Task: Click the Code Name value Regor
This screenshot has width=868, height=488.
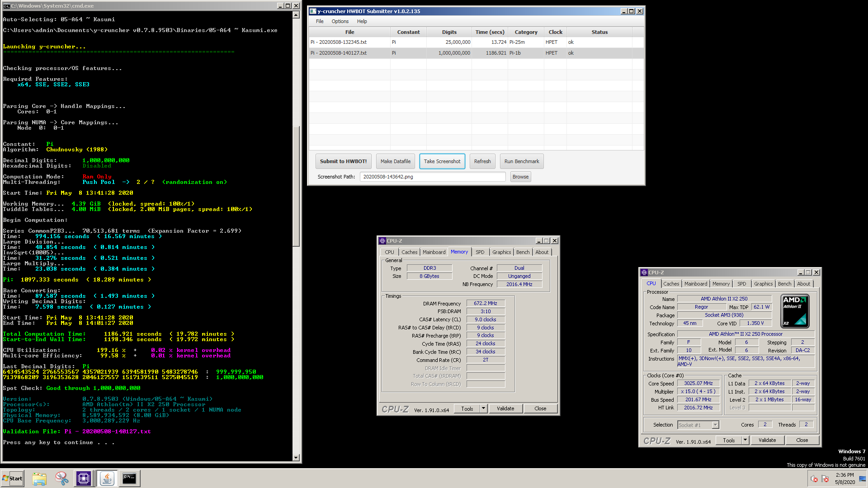Action: [701, 307]
